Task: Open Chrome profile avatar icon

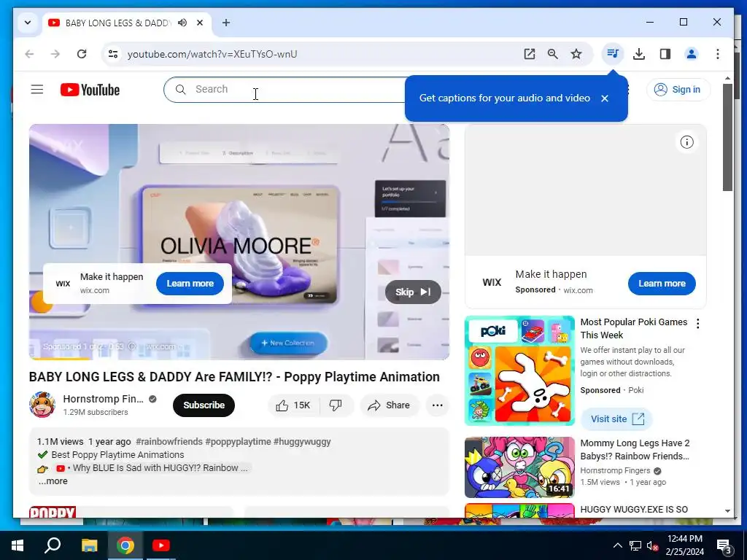Action: [692, 54]
